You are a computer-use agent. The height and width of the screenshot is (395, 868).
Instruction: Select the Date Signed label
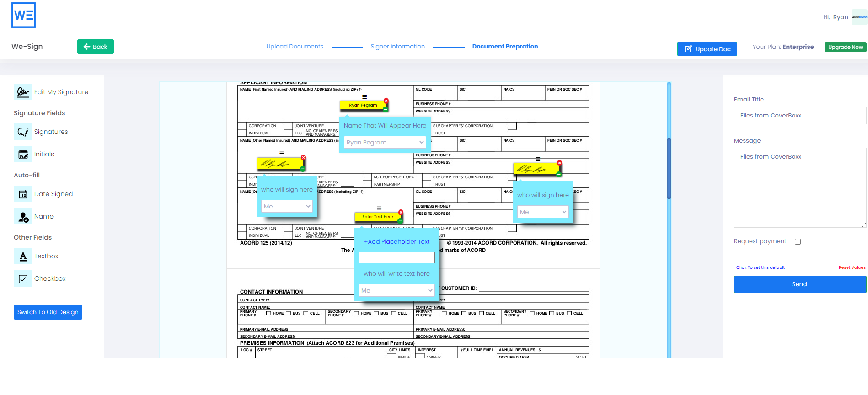pos(54,194)
